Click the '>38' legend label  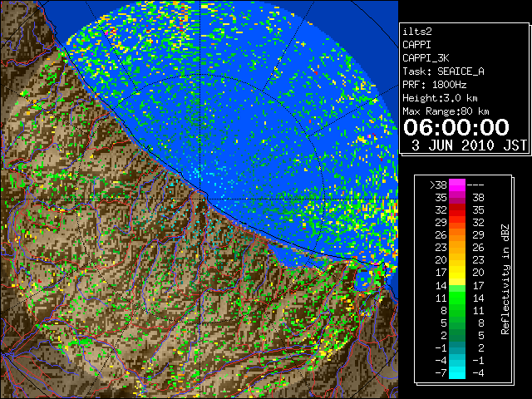tap(438, 185)
